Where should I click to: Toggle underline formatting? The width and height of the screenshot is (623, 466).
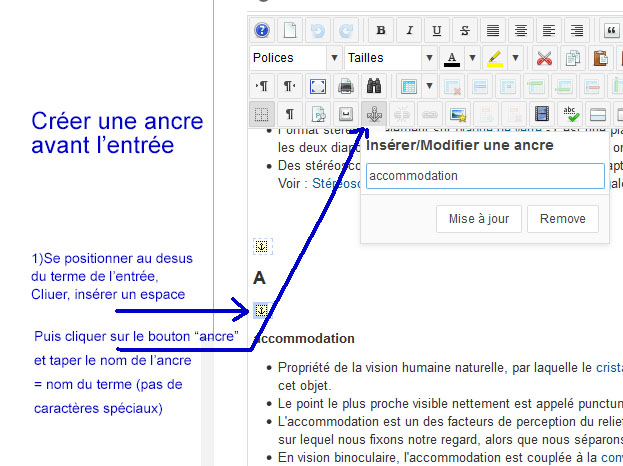pos(437,30)
